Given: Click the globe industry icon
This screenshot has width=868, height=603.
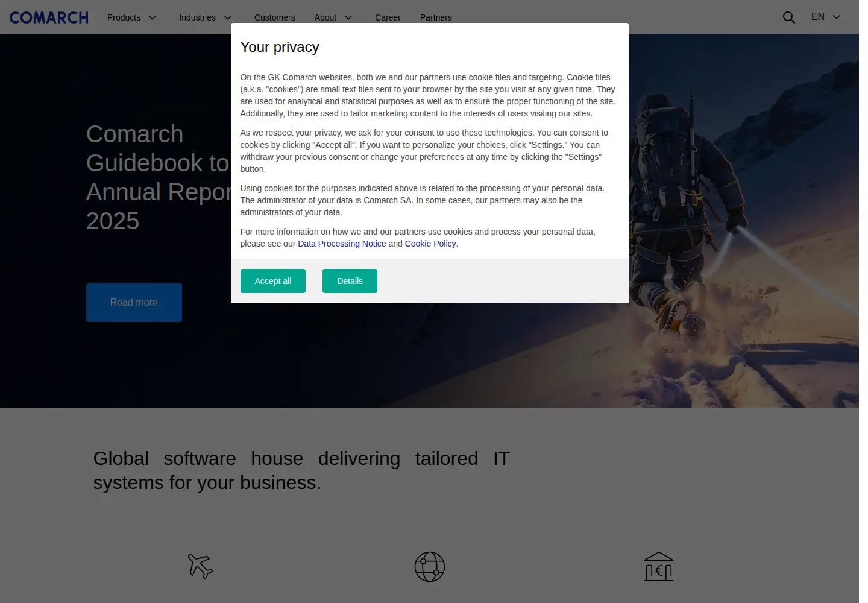Looking at the screenshot, I should click(x=430, y=567).
